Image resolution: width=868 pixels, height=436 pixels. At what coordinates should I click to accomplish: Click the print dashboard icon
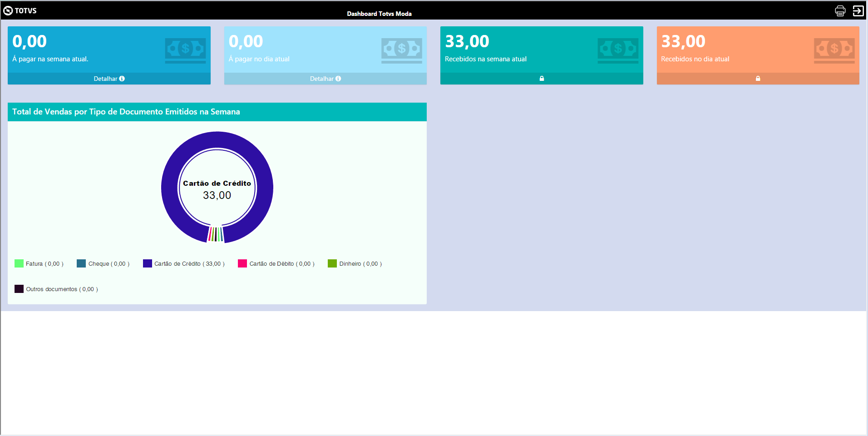pyautogui.click(x=840, y=11)
